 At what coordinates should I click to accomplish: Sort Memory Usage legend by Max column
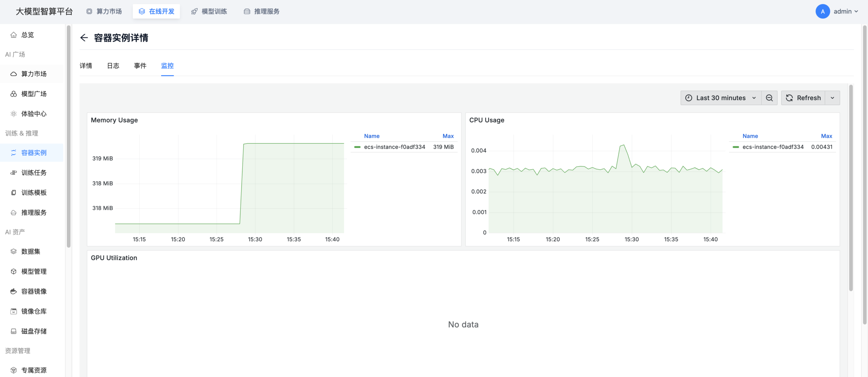[x=448, y=136]
